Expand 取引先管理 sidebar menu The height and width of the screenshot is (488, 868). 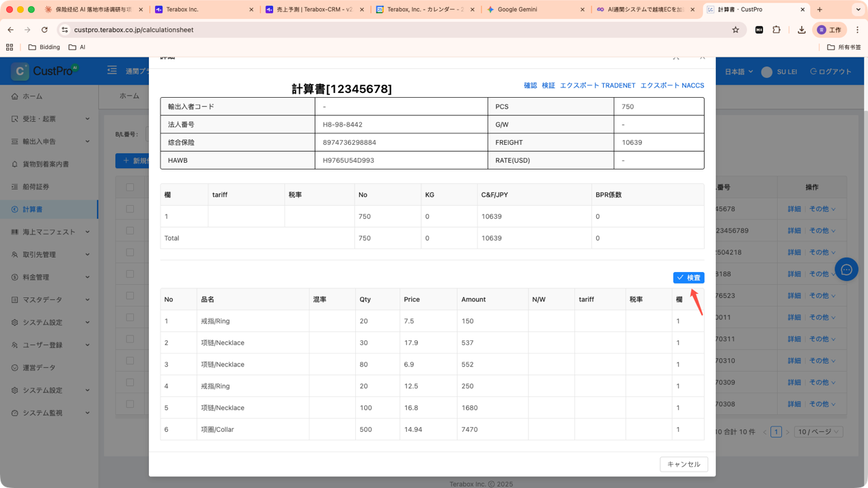pos(49,254)
